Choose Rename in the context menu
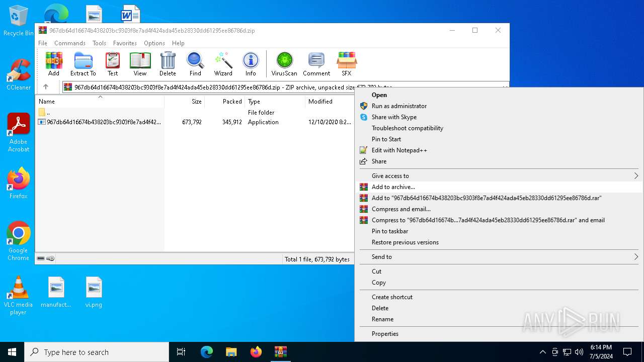644x362 pixels. point(499,319)
